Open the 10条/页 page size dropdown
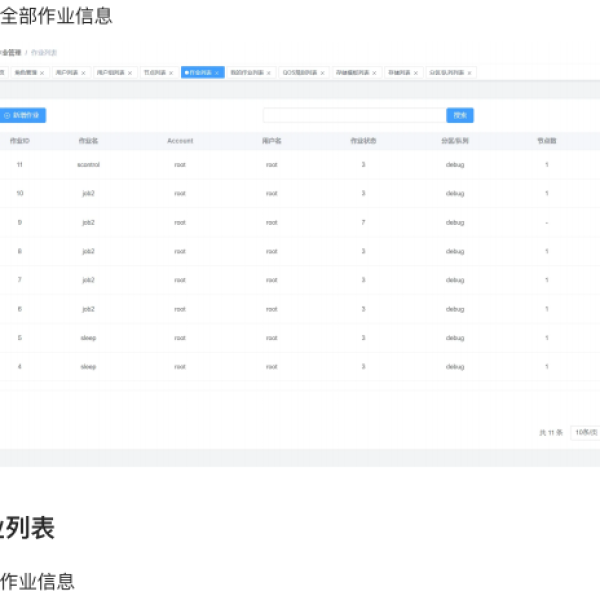 click(x=586, y=432)
